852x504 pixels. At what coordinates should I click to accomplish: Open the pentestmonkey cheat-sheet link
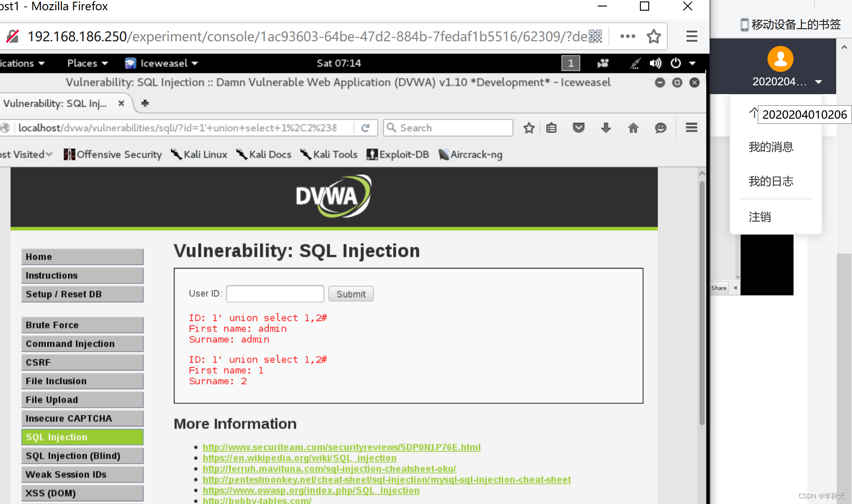[387, 479]
